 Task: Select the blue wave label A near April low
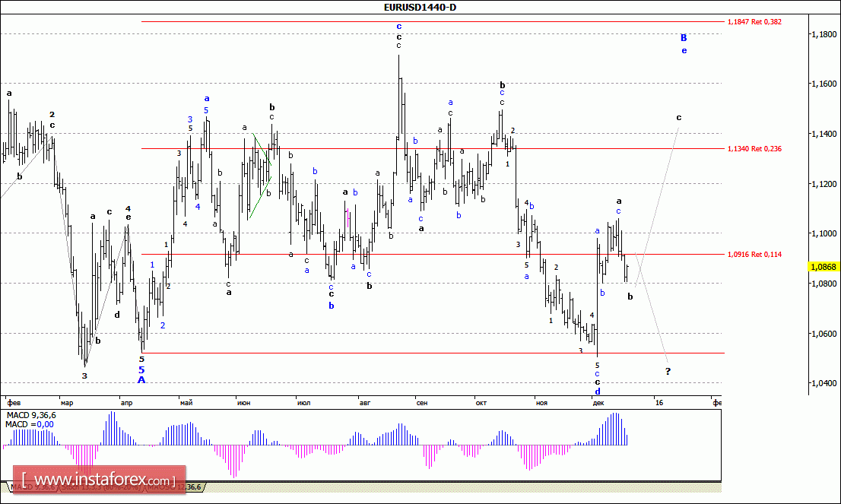click(141, 379)
